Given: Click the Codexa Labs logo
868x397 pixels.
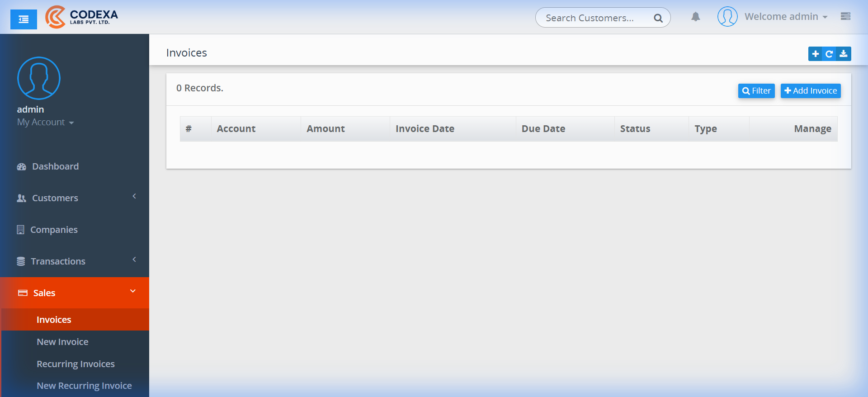Looking at the screenshot, I should 81,17.
